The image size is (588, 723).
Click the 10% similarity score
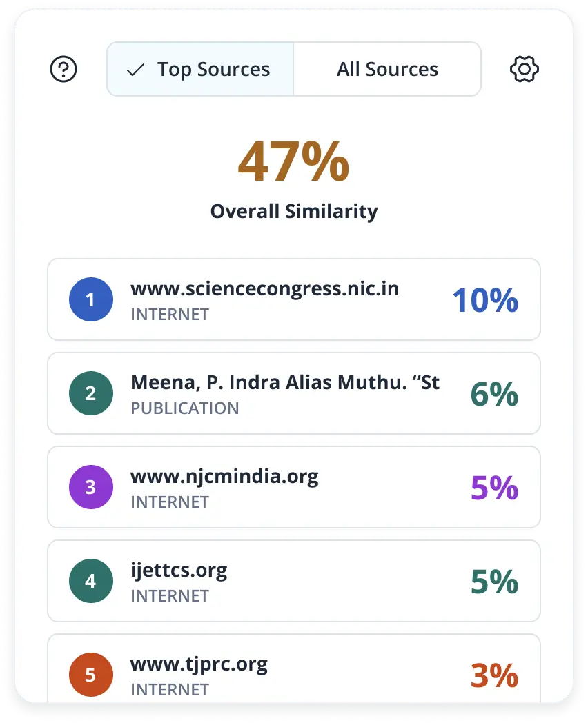(485, 300)
